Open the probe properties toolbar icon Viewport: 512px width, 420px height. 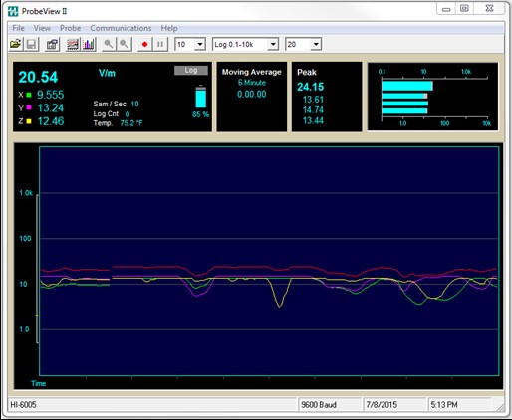[x=52, y=44]
